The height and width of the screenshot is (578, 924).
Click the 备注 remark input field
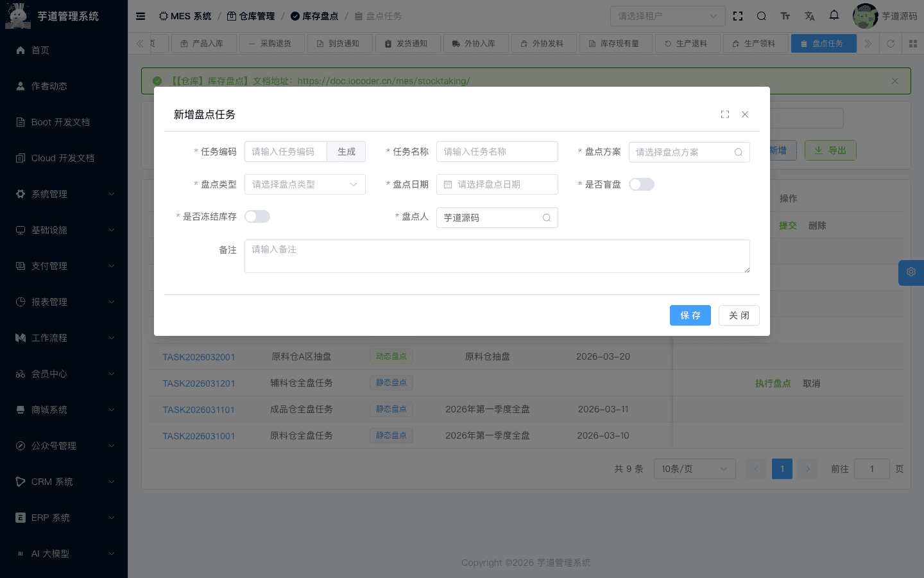pyautogui.click(x=497, y=256)
